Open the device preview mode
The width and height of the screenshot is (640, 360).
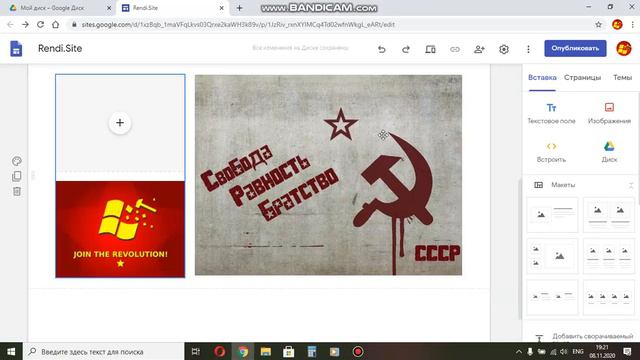pos(430,49)
